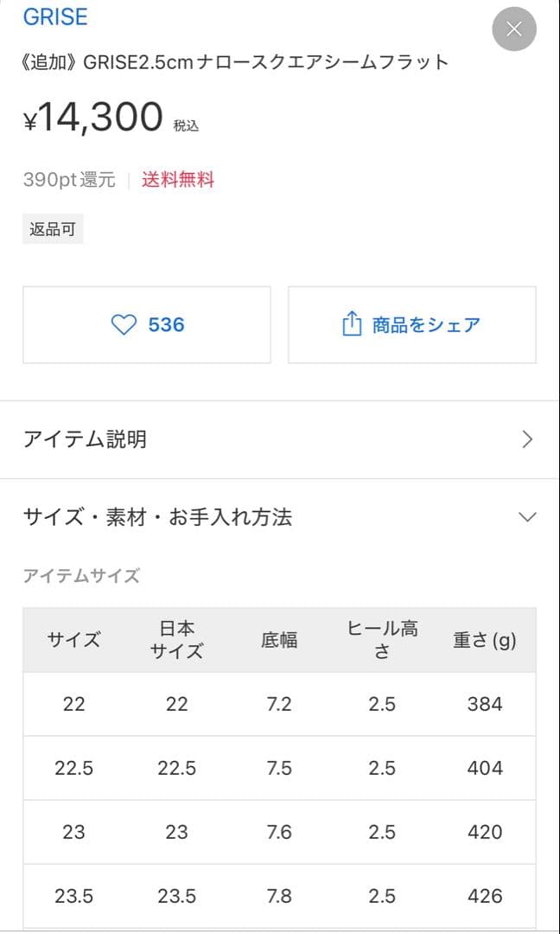Click the down chevron on the size section
Screen dimensions: 560x934
click(527, 516)
